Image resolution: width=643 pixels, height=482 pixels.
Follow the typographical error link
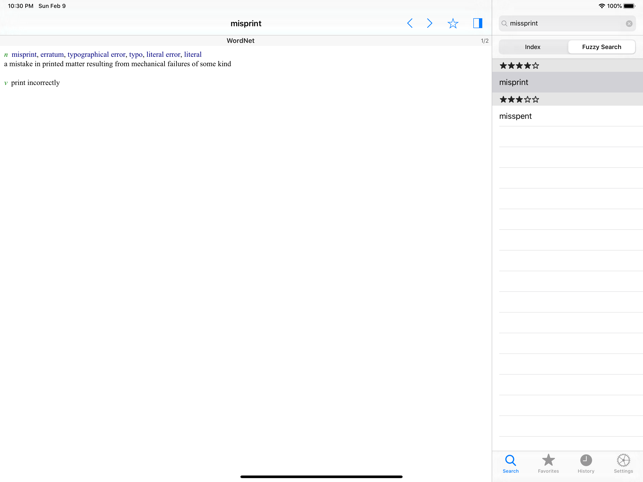click(96, 55)
